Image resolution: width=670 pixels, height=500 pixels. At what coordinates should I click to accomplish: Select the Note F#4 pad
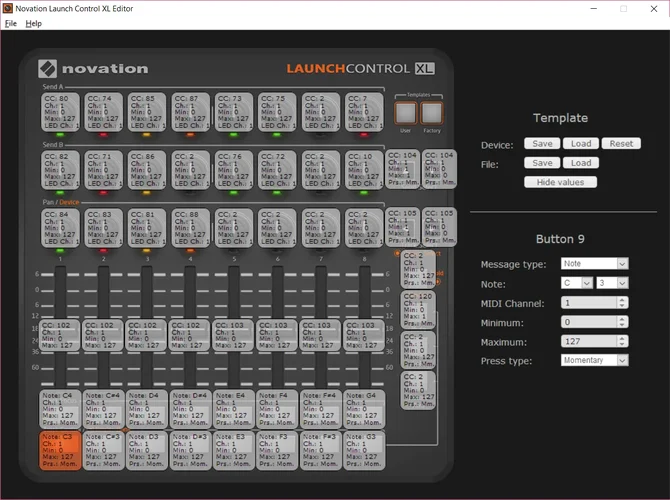(321, 409)
